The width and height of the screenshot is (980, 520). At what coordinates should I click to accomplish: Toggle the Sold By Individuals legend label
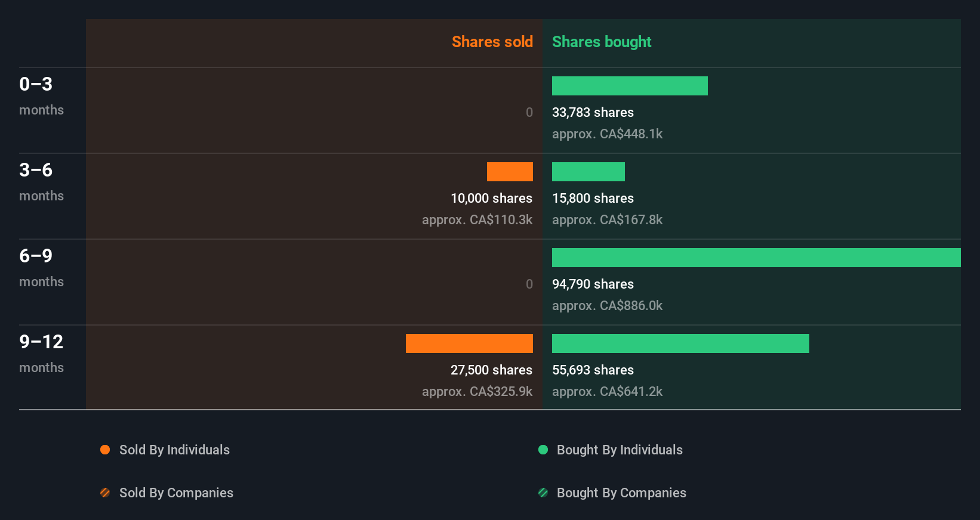pos(174,450)
